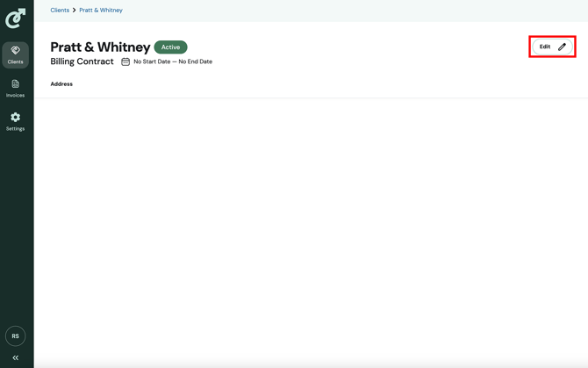Viewport: 588px width, 368px height.
Task: Click the Pratt & Whitney page heading
Action: (100, 47)
